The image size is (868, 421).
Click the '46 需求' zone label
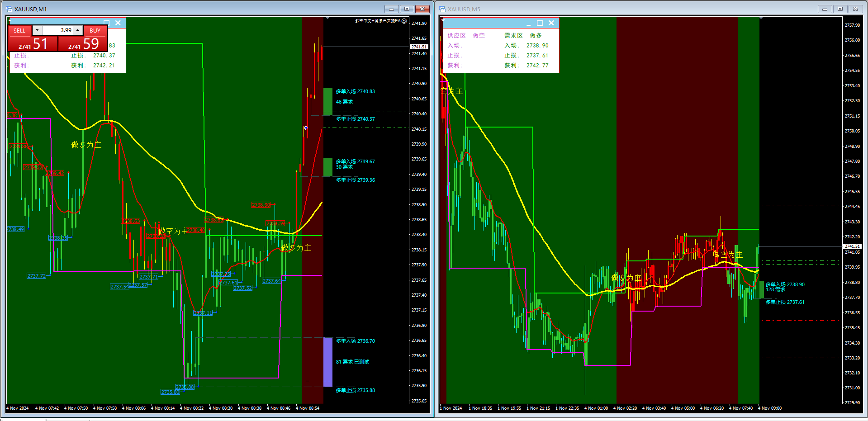[344, 102]
